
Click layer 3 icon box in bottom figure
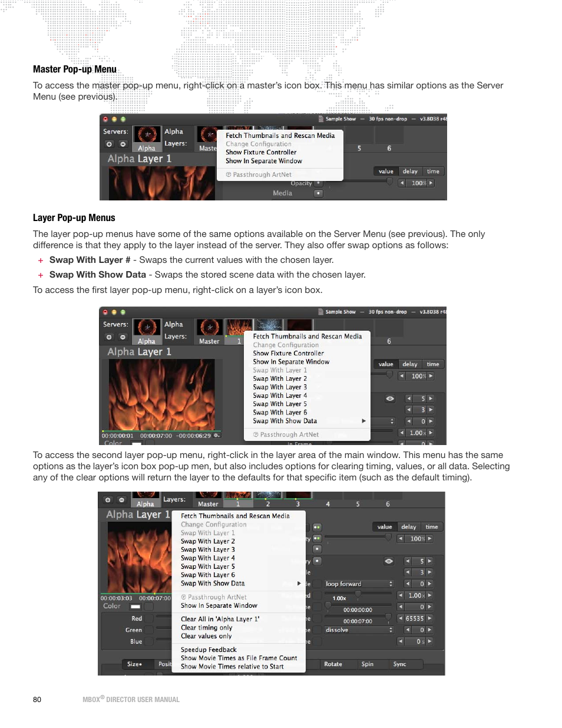point(297,500)
